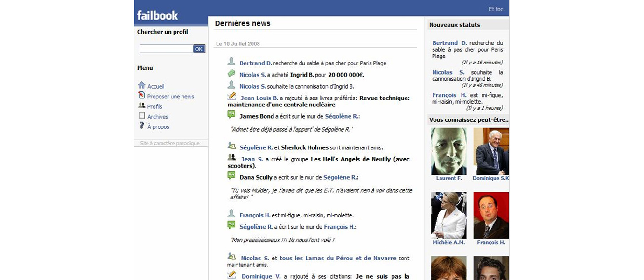The height and width of the screenshot is (280, 644).
Task: Click status icon beside cannonisation d'Ingrid B.
Action: tap(231, 85)
